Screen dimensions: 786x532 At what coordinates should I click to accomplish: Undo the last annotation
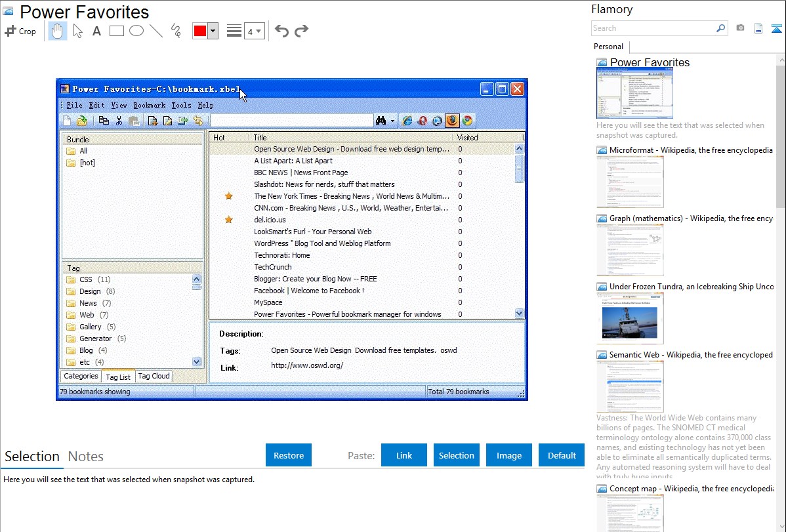(281, 31)
